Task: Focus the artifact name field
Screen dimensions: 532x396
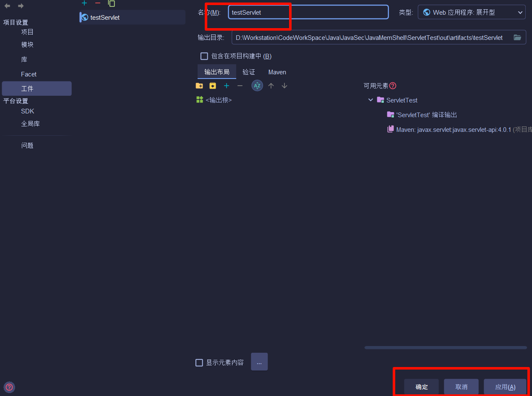Action: point(308,12)
